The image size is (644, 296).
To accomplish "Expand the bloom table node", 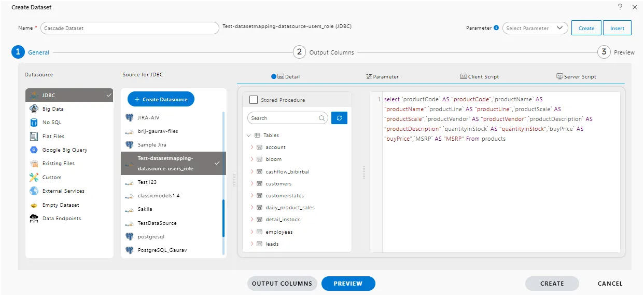I will 253,159.
